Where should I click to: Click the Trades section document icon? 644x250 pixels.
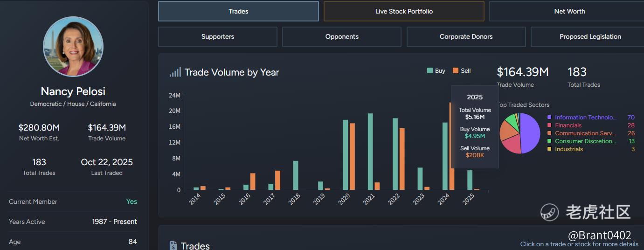pyautogui.click(x=173, y=245)
